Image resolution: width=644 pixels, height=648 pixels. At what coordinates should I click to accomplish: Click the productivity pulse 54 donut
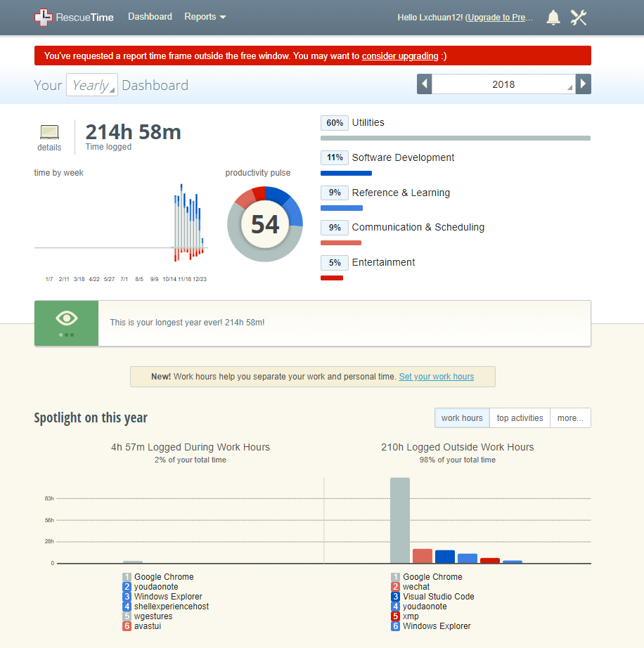(265, 224)
